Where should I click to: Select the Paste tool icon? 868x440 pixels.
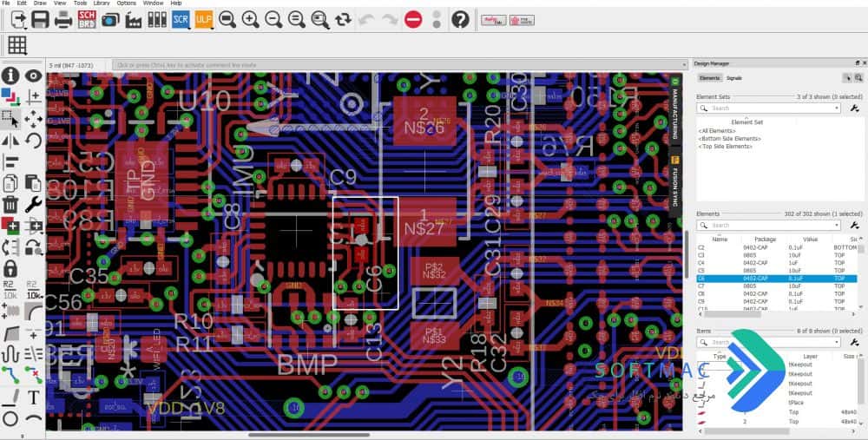(33, 183)
